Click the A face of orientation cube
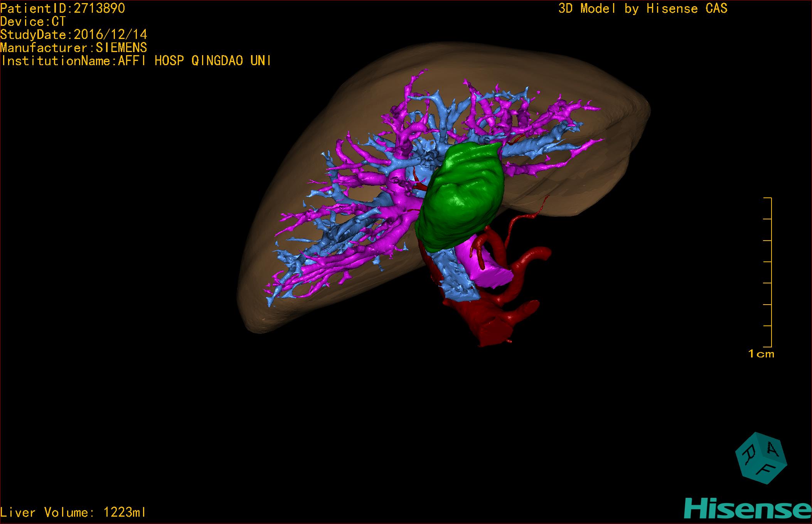The height and width of the screenshot is (524, 812). (772, 448)
